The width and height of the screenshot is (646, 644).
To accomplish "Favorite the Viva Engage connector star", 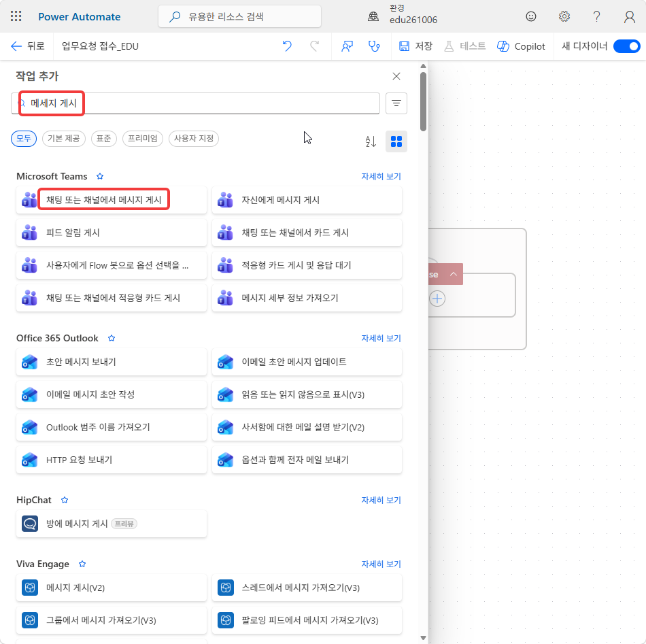I will coord(82,564).
